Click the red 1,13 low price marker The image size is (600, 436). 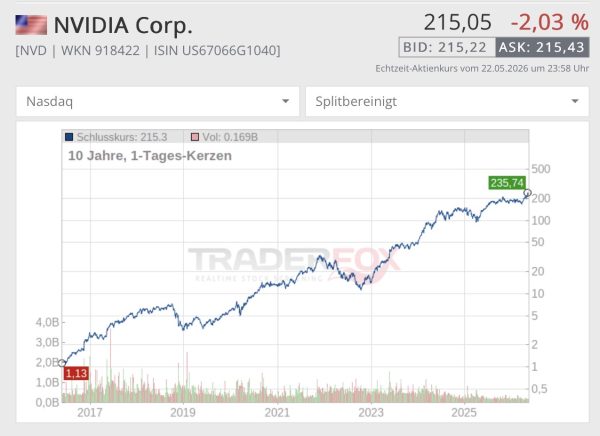76,373
